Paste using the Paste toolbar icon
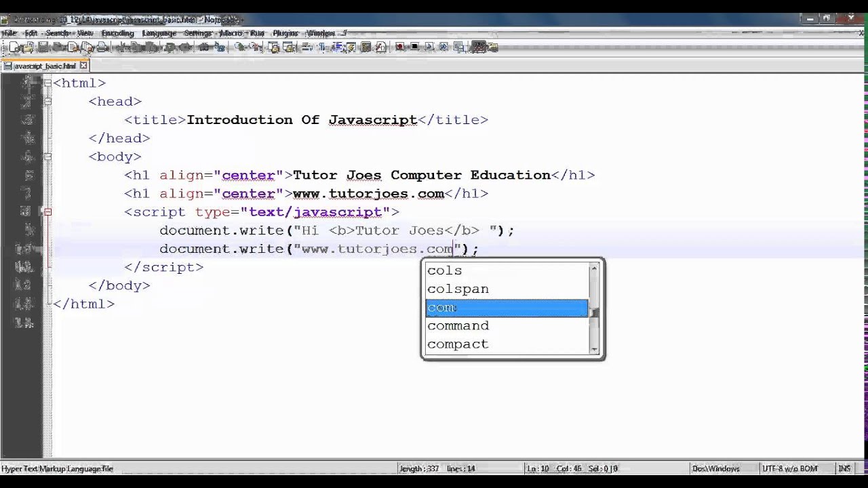Screen dimensions: 868x488 tap(151, 47)
